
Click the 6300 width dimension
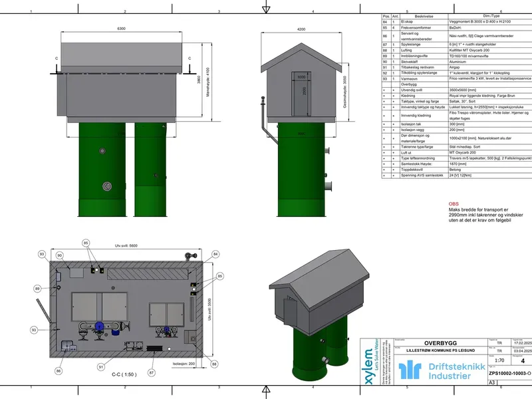(x=121, y=29)
